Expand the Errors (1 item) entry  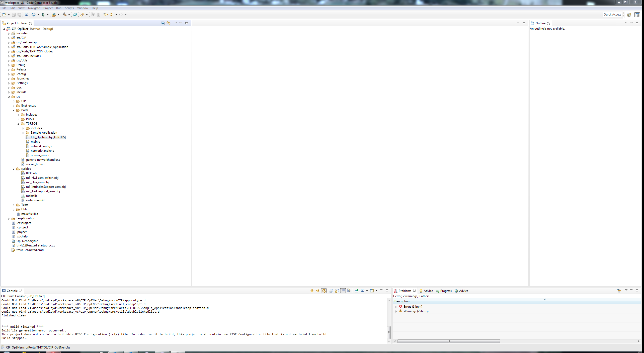[x=396, y=307]
